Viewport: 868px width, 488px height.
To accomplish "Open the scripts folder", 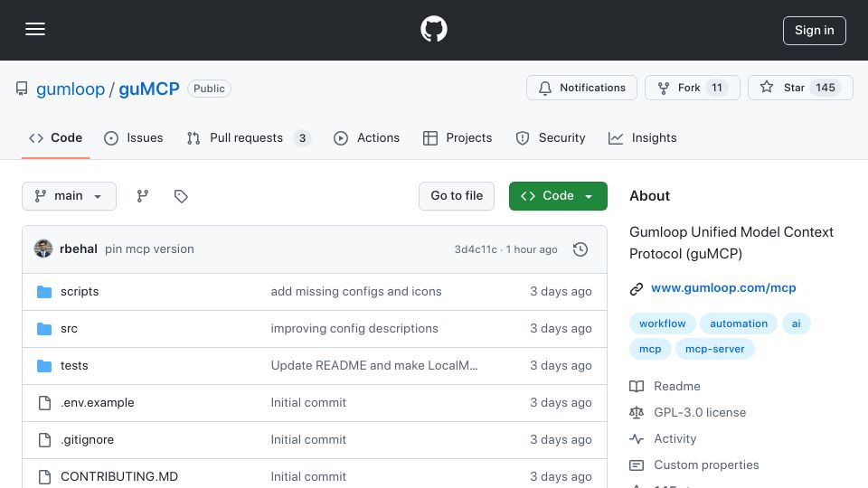I will tap(80, 292).
